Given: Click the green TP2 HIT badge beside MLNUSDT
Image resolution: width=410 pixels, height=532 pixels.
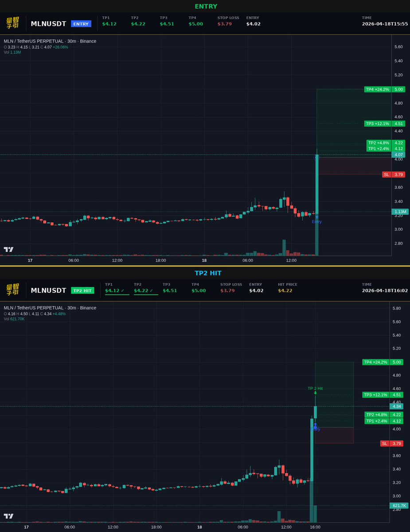Looking at the screenshot, I should coord(82,290).
